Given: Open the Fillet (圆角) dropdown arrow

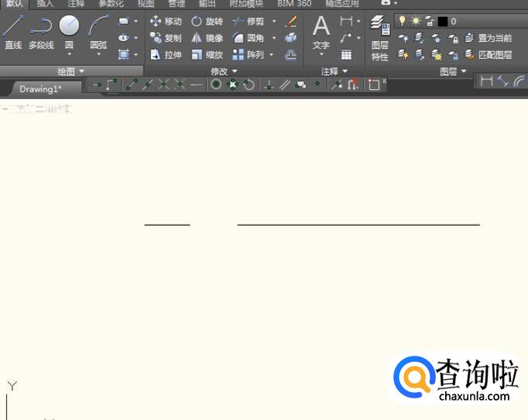Looking at the screenshot, I should [x=274, y=38].
